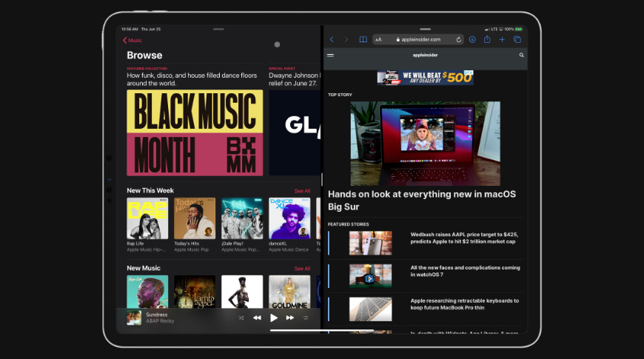Image resolution: width=644 pixels, height=359 pixels.
Task: Open Sundress now playing artwork
Action: click(x=134, y=318)
